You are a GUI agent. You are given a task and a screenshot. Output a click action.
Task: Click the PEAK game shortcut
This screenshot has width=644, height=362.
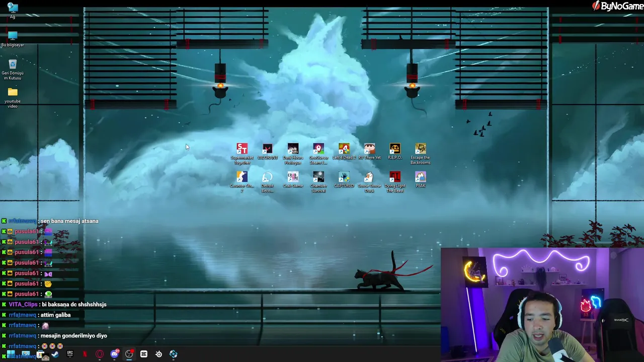(x=420, y=179)
